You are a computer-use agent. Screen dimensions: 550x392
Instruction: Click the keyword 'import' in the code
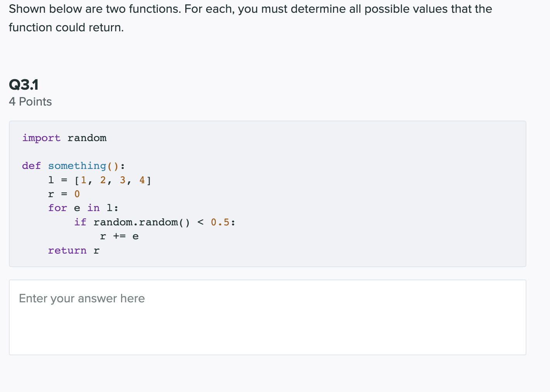pyautogui.click(x=41, y=138)
